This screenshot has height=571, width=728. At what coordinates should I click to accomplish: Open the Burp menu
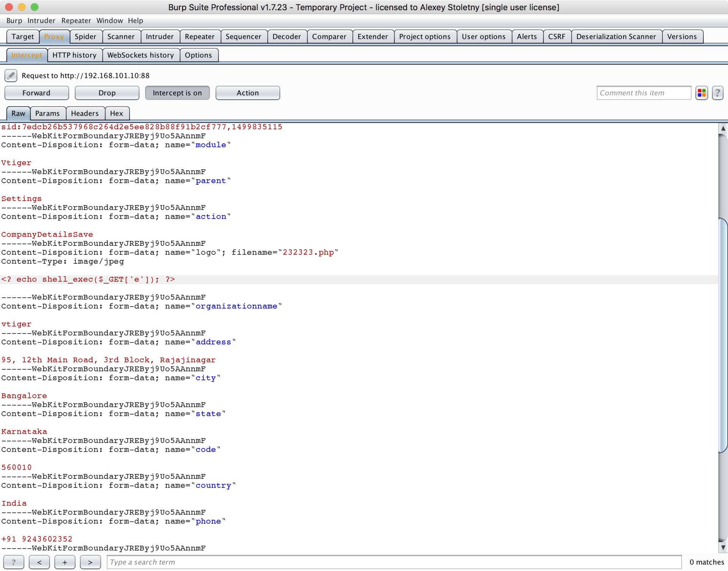coord(14,20)
